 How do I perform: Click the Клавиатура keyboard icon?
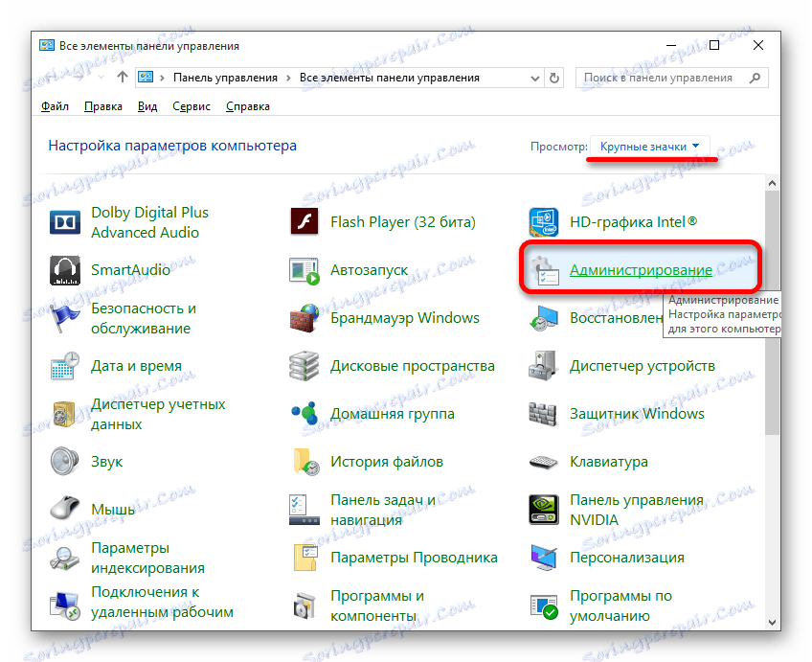click(x=544, y=462)
